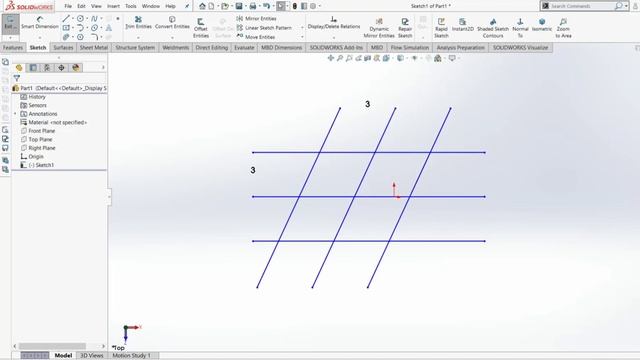
Task: Select Sketch1 in the feature tree
Action: tap(41, 165)
